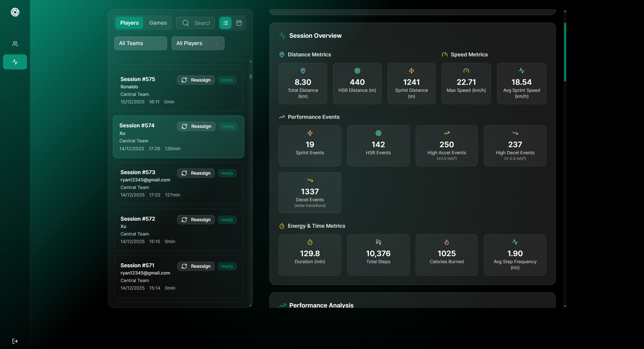Open the players management icon in sidebar
Viewport: 644px width, 349px height.
(x=15, y=44)
